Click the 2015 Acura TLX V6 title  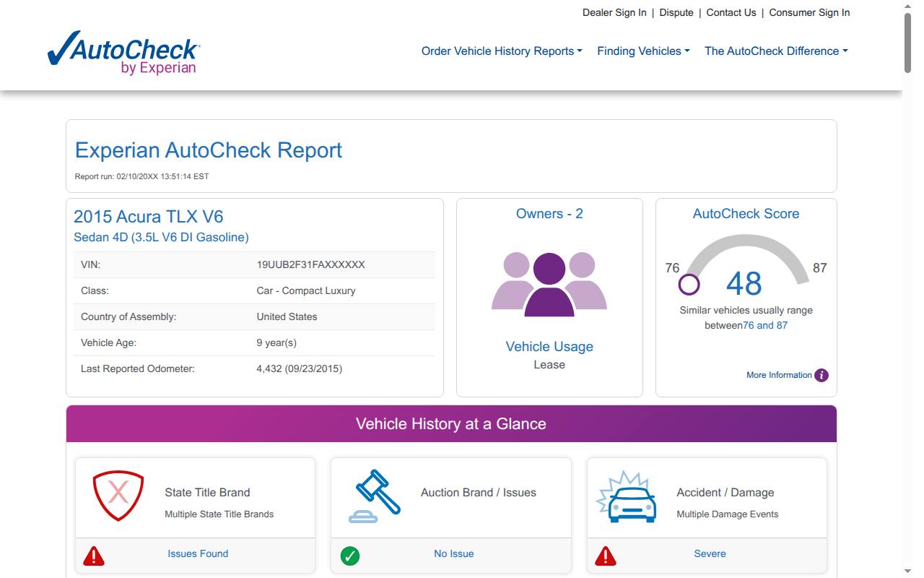149,217
